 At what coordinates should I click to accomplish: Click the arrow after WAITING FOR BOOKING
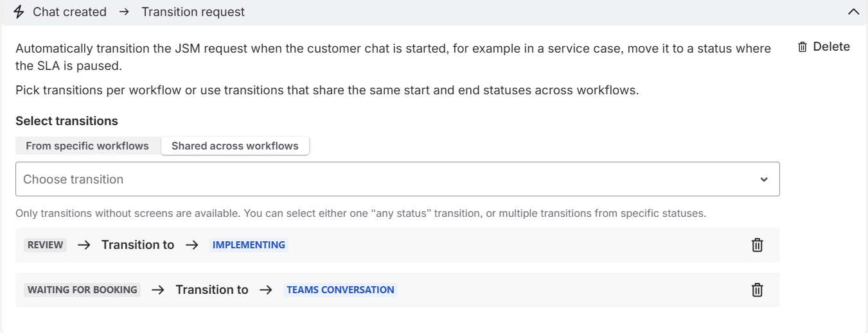pos(158,290)
